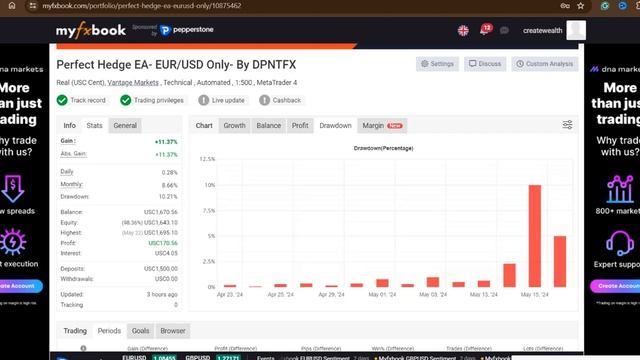This screenshot has height=360, width=640.
Task: Click the Drawdown 10.21% value
Action: coord(168,197)
